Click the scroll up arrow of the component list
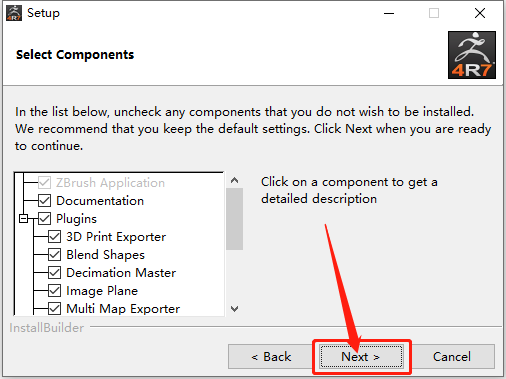Image resolution: width=506 pixels, height=379 pixels. (x=234, y=180)
